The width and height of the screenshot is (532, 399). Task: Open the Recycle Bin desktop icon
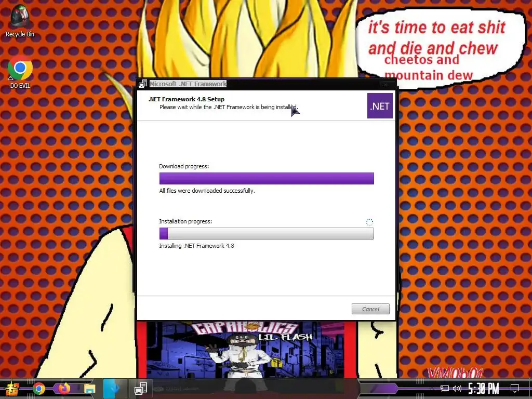click(20, 20)
